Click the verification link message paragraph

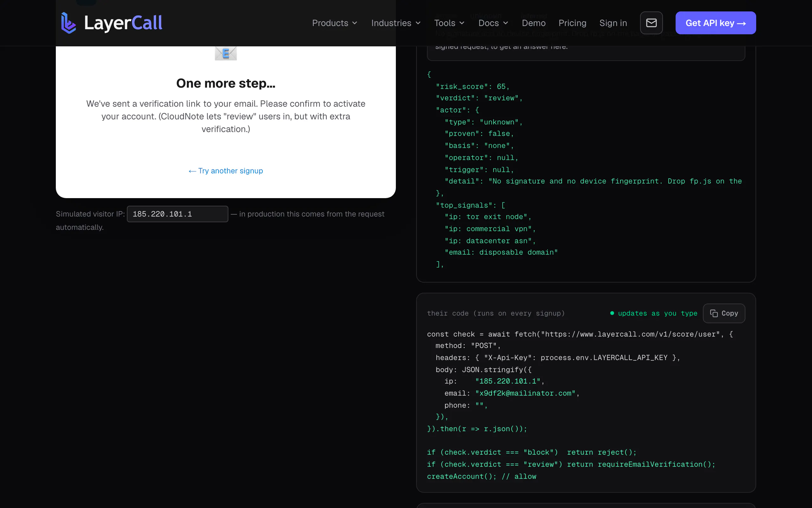pos(226,116)
